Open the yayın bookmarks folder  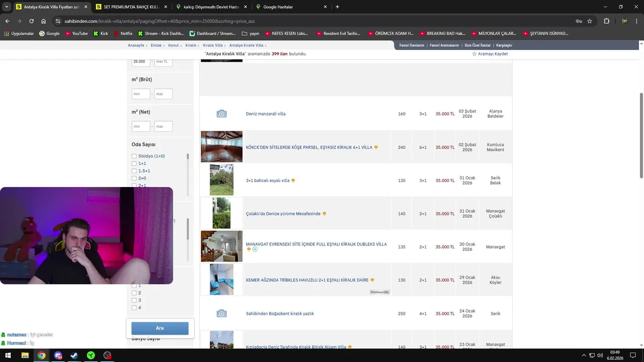pos(251,34)
